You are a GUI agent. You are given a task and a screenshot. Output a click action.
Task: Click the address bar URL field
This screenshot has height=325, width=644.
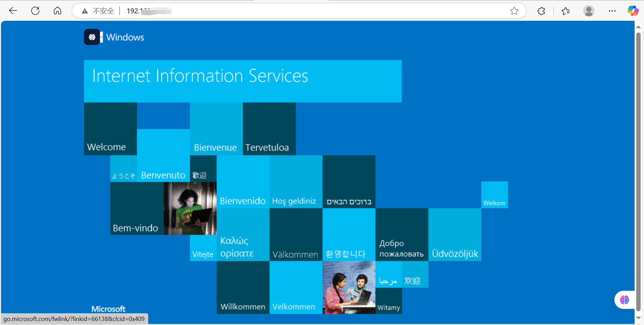click(x=299, y=11)
